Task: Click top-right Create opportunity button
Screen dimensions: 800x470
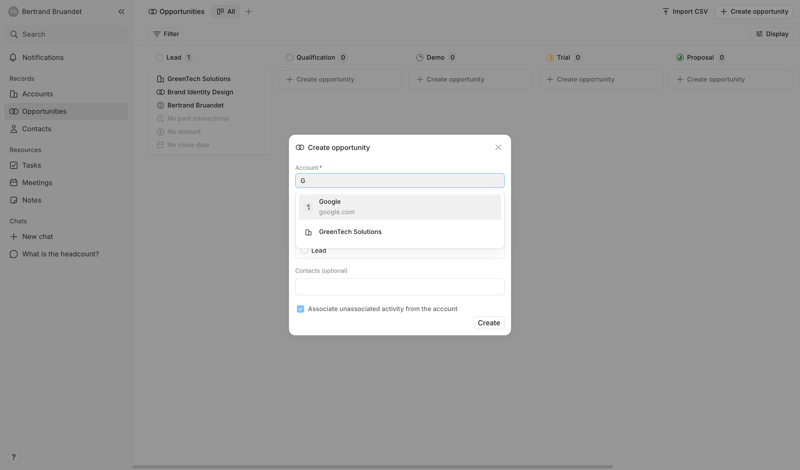Action: point(754,11)
